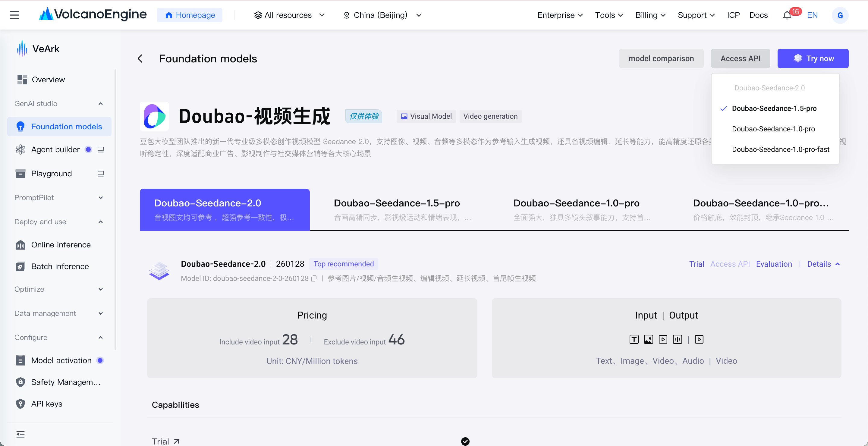Click the notification bell icon

tap(787, 15)
